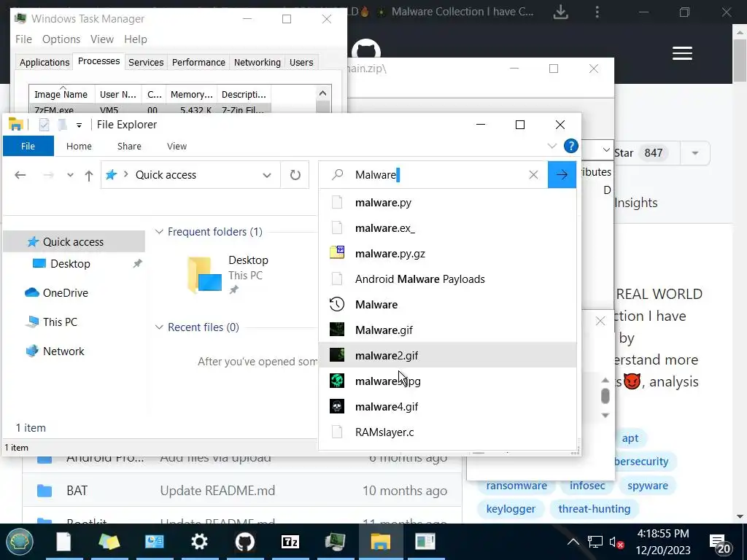Open Desktop folder in Frequent folders

[x=228, y=274]
